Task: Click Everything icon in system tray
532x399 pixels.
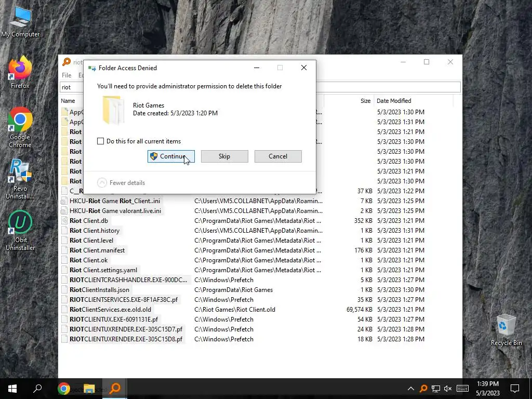Action: (x=423, y=389)
